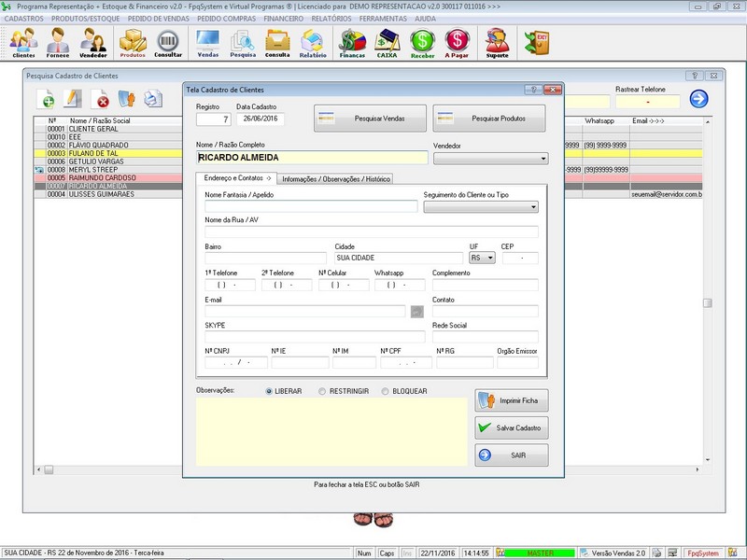Select the FULANO DE TAL row
The width and height of the screenshot is (747, 560).
coord(108,153)
